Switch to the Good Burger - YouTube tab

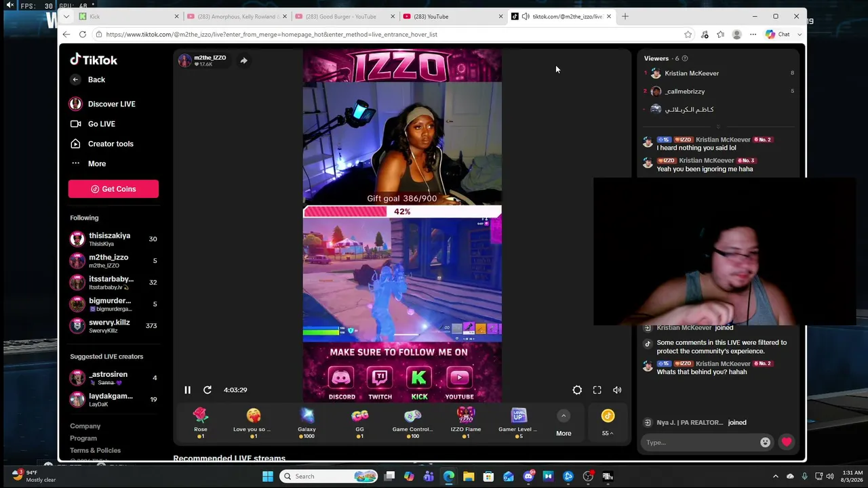pos(345,16)
